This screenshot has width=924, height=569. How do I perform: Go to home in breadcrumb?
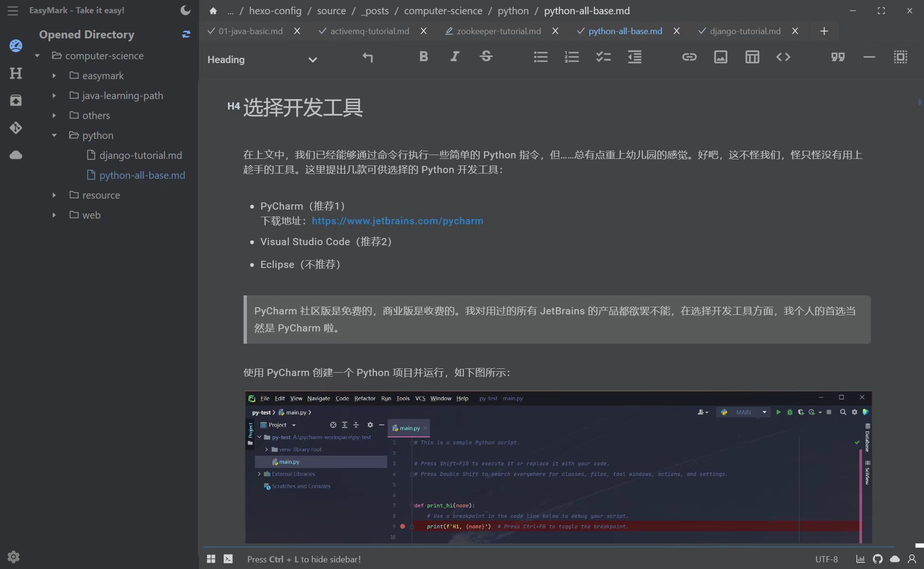click(213, 10)
